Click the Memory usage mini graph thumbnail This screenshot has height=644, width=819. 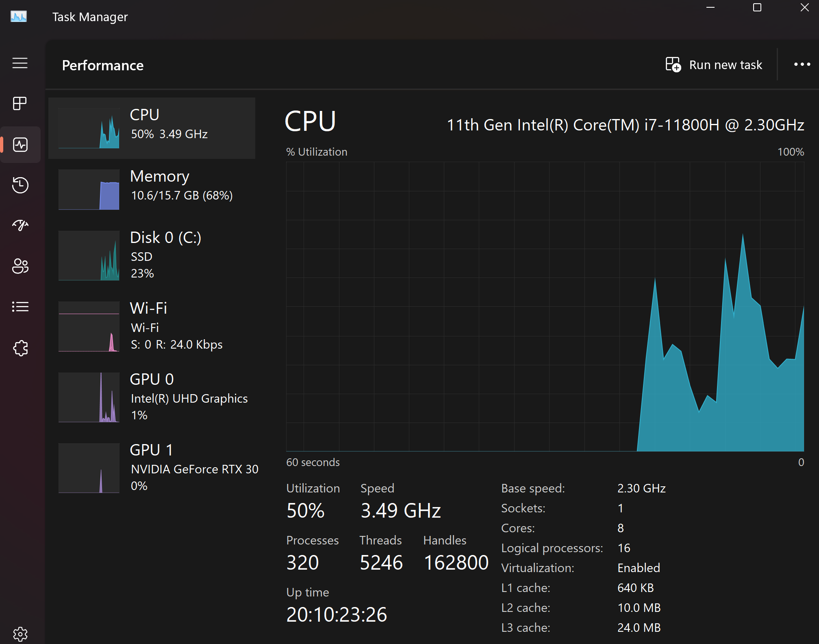(89, 190)
